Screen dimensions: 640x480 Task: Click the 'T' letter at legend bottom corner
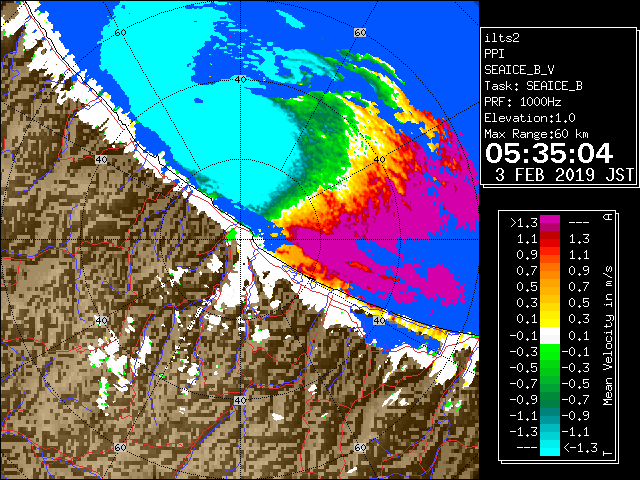point(608,453)
